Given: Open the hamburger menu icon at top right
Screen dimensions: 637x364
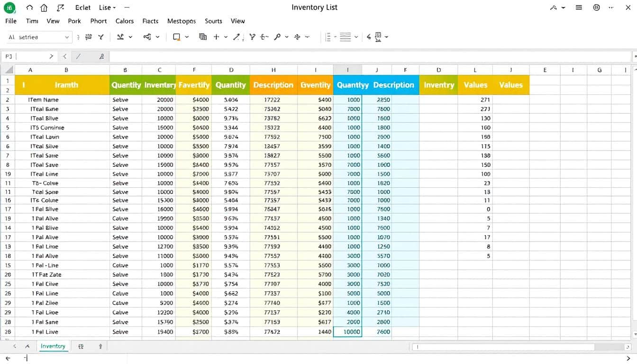Looking at the screenshot, I should (579, 8).
